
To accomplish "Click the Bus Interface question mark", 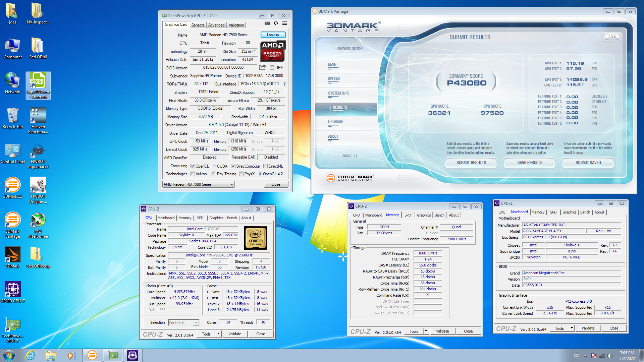I will [x=284, y=84].
